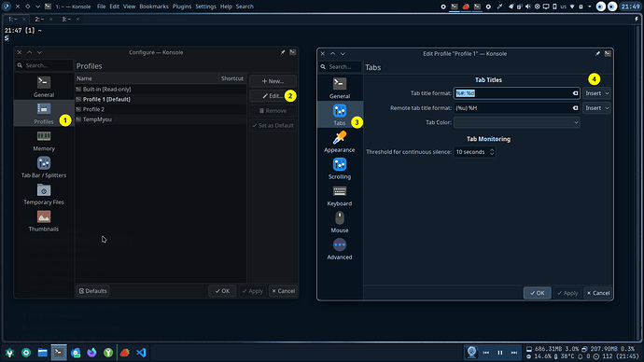Open Temporary Files settings
This screenshot has height=362, width=644.
(x=44, y=195)
